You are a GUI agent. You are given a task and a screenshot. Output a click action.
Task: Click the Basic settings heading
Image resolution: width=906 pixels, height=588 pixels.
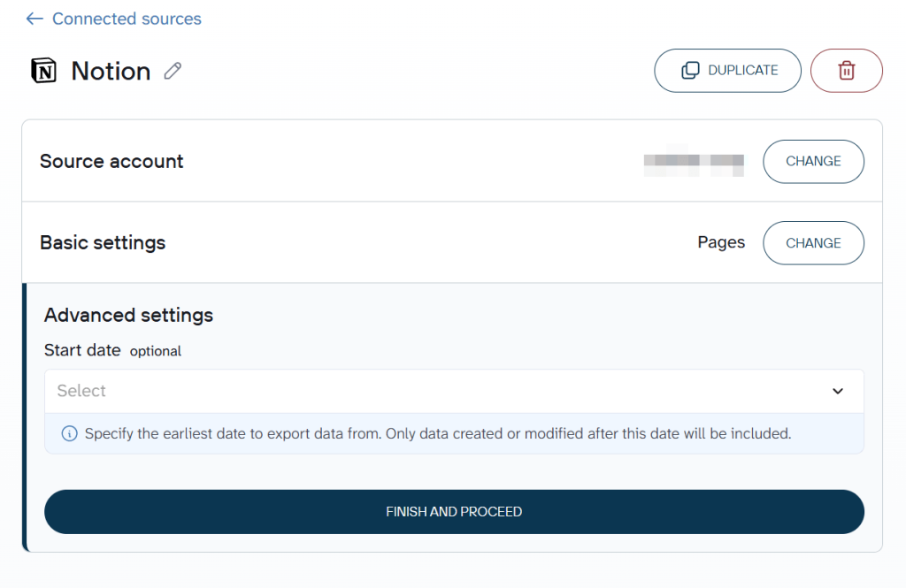(102, 242)
